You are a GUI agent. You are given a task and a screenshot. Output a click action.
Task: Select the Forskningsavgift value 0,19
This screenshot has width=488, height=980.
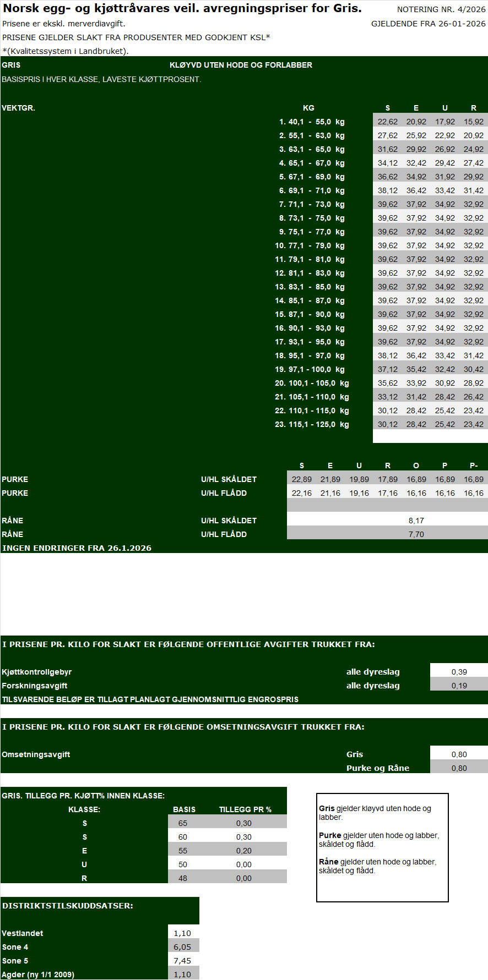pos(459,686)
